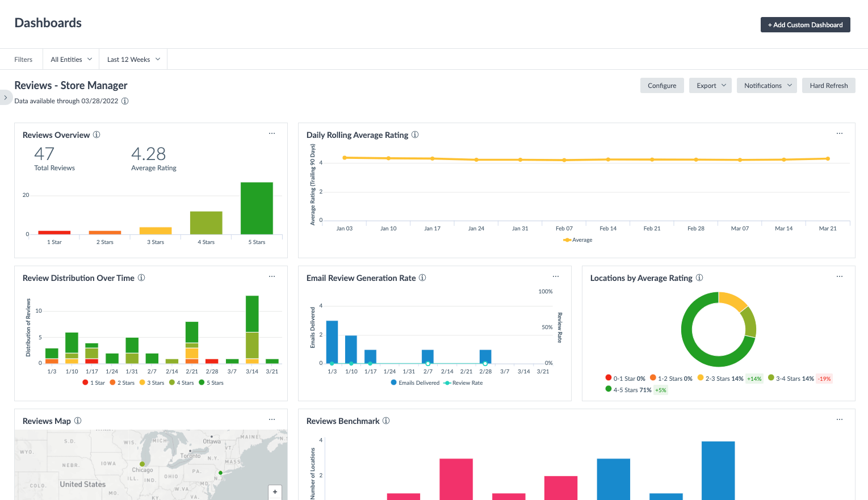Viewport: 868px width, 500px height.
Task: Open Locations by Average Rating ellipsis menu
Action: [x=840, y=276]
